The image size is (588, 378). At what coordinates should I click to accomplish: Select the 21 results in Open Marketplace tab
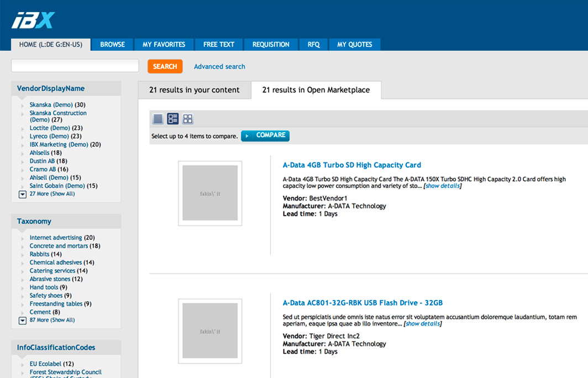[316, 90]
